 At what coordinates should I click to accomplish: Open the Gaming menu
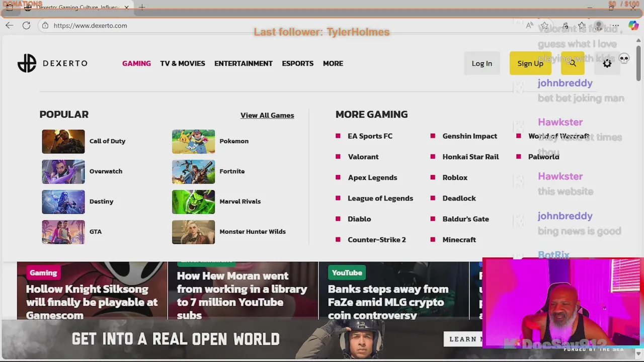coord(136,63)
